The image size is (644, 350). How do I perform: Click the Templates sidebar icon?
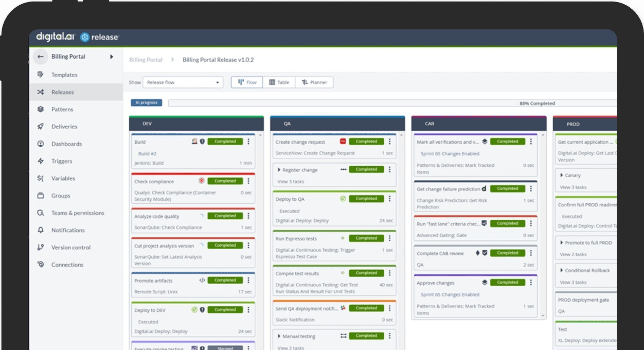coord(41,75)
